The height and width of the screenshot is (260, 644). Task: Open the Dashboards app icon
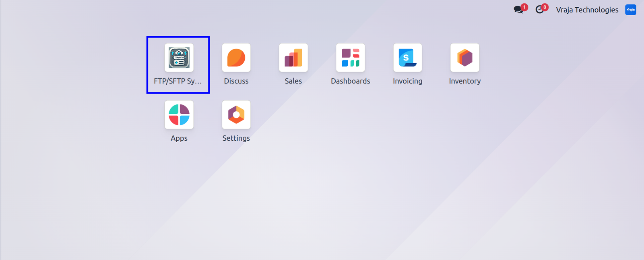point(351,58)
